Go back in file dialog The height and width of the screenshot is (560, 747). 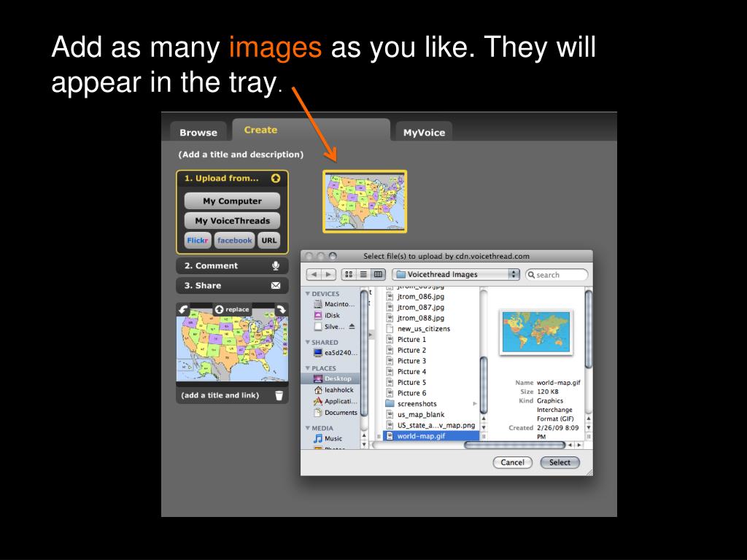(314, 274)
